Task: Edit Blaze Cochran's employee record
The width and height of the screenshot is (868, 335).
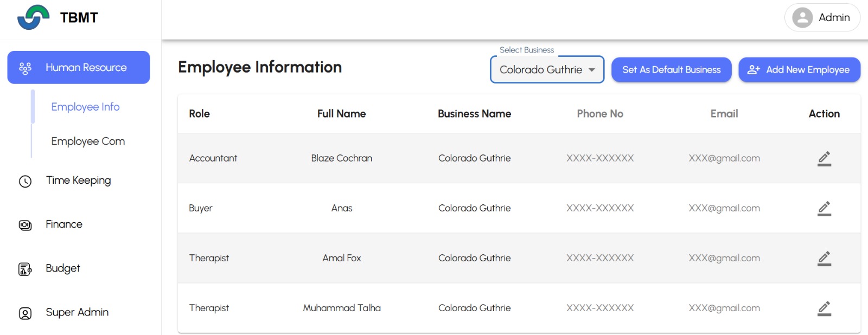Action: pyautogui.click(x=824, y=158)
